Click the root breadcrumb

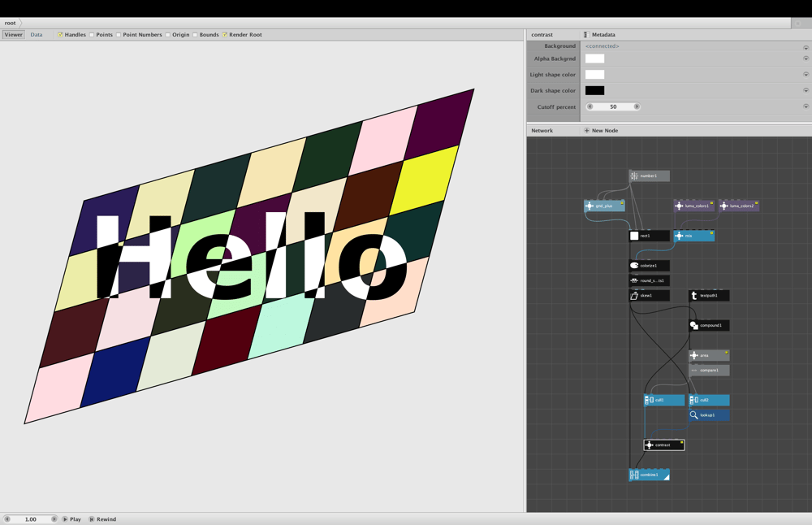[10, 23]
